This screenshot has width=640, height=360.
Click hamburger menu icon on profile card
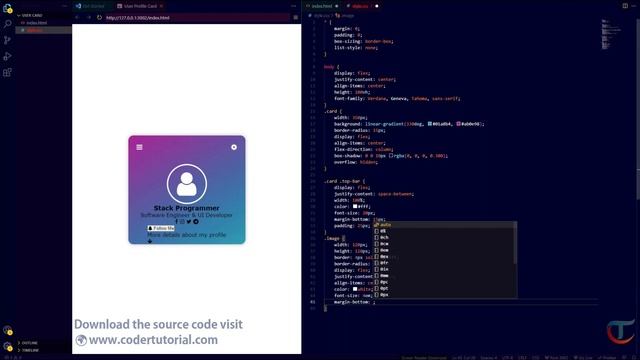(x=139, y=147)
